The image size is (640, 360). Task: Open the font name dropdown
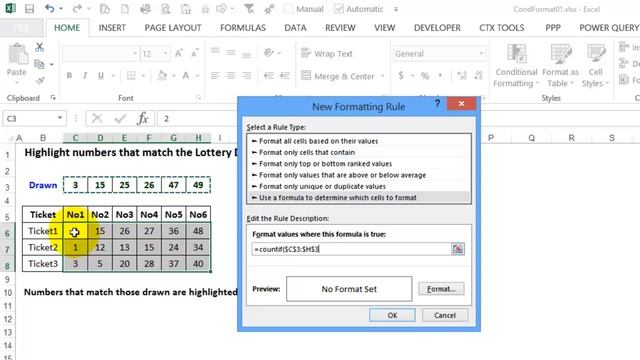(135, 53)
